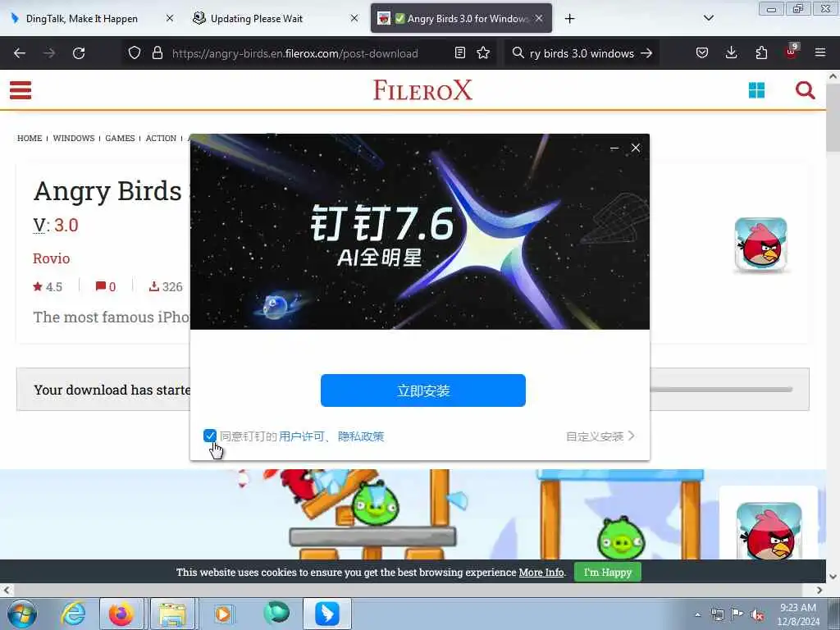Viewport: 840px width, 630px height.
Task: Open Windows Media Player taskbar icon
Action: coord(223,614)
